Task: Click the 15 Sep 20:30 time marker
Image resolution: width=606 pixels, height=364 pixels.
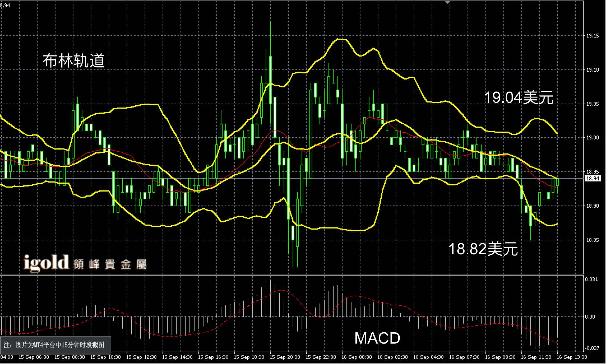Action: click(285, 357)
